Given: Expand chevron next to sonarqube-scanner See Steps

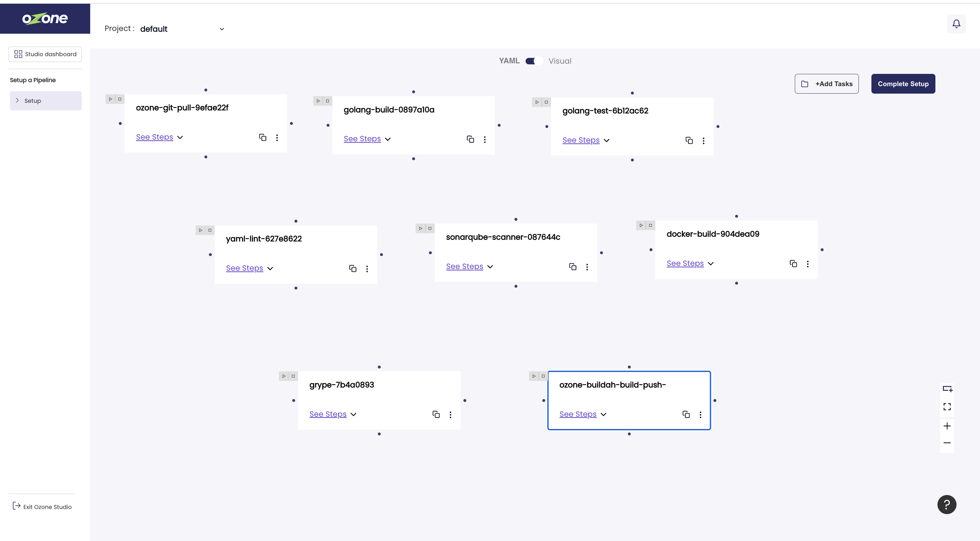Looking at the screenshot, I should 490,267.
